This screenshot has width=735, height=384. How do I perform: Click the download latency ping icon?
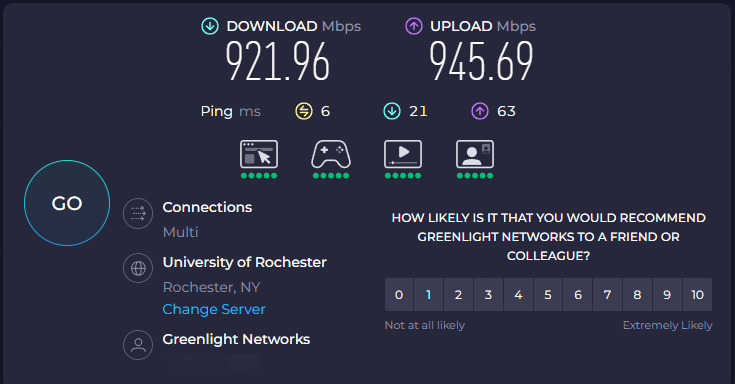392,111
